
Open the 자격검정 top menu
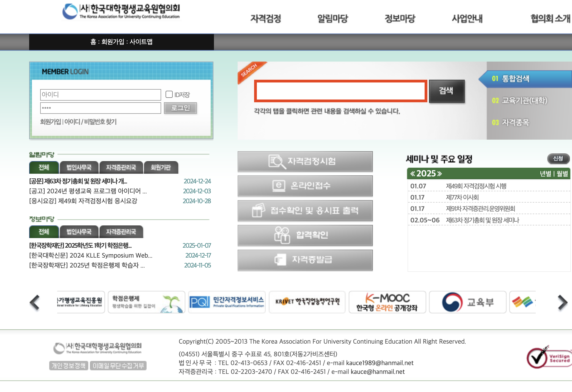coord(265,19)
